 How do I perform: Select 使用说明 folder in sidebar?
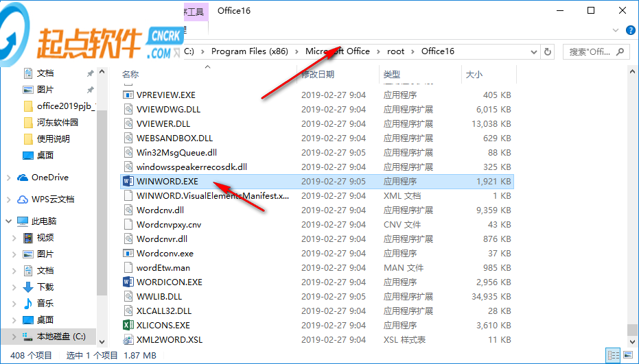tap(54, 139)
